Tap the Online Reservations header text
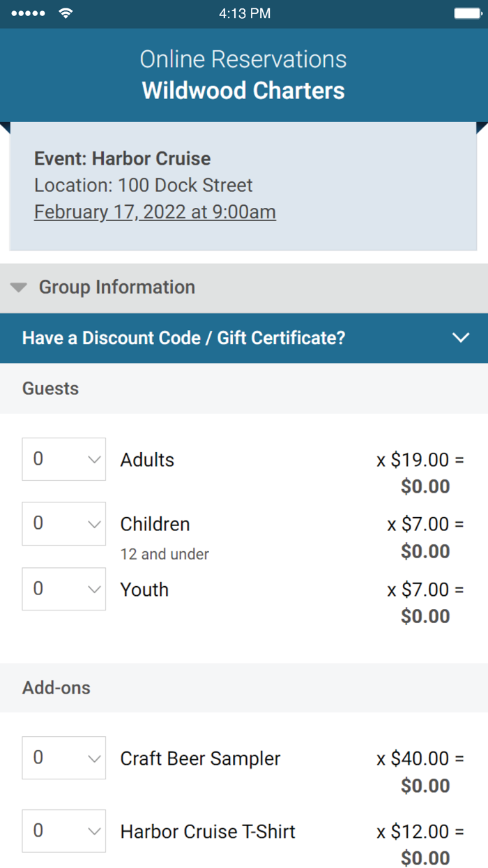The width and height of the screenshot is (488, 868). click(243, 59)
